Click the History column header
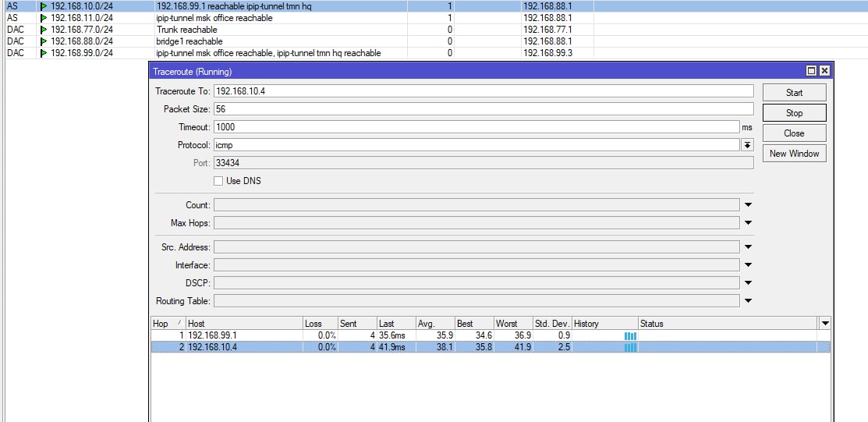The height and width of the screenshot is (422, 868). point(605,324)
